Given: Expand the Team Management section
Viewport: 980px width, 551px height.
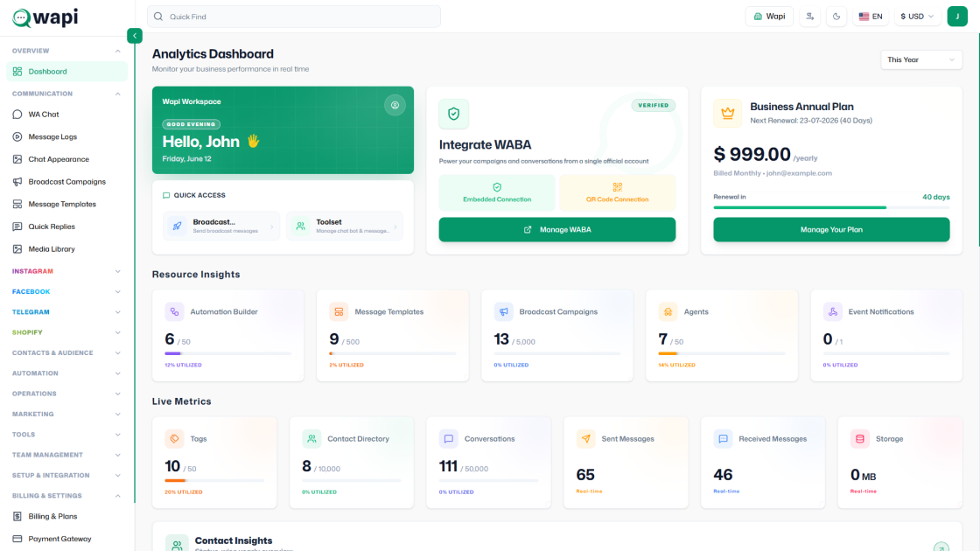Looking at the screenshot, I should click(66, 455).
